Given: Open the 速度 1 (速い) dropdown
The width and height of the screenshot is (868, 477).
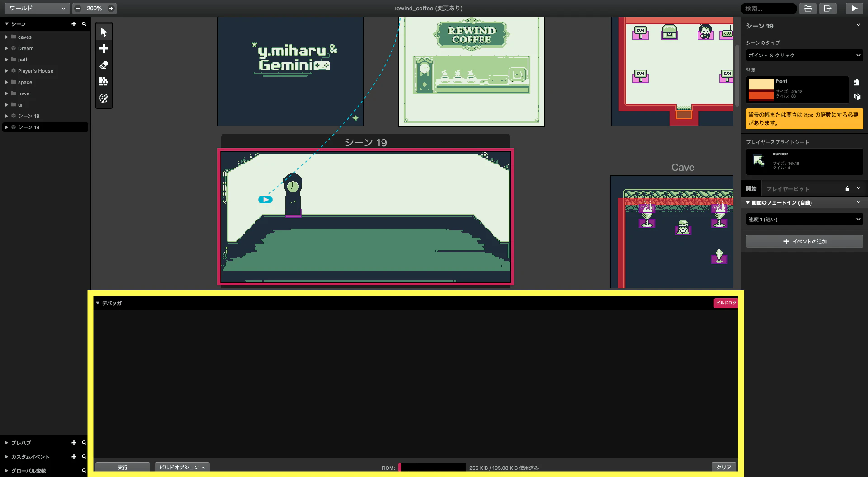Looking at the screenshot, I should click(804, 220).
